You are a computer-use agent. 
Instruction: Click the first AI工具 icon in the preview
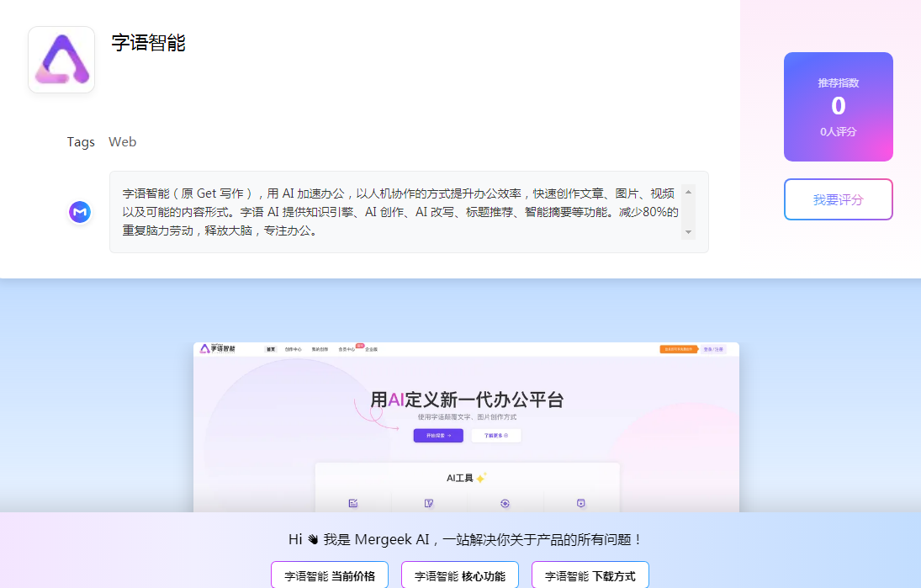353,503
